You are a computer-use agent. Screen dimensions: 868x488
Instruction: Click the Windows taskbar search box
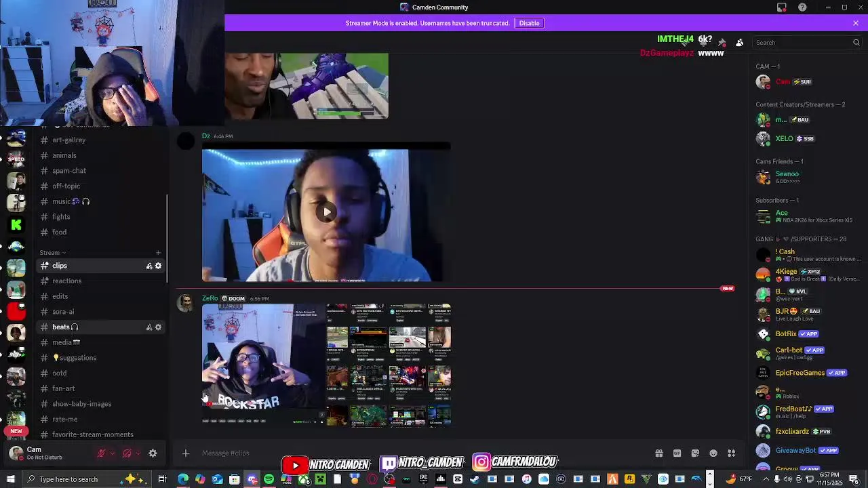88,479
